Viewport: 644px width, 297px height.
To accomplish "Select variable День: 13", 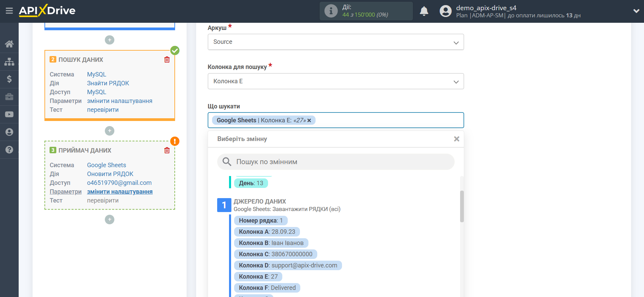I will 251,183.
